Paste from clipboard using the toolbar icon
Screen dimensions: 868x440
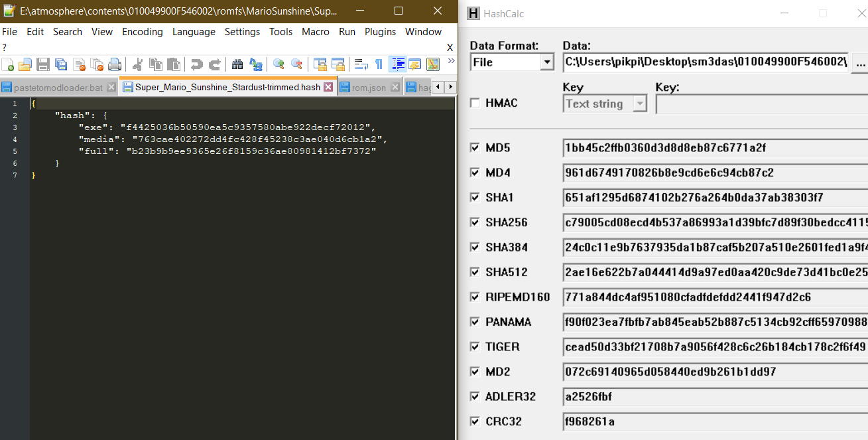(x=174, y=64)
